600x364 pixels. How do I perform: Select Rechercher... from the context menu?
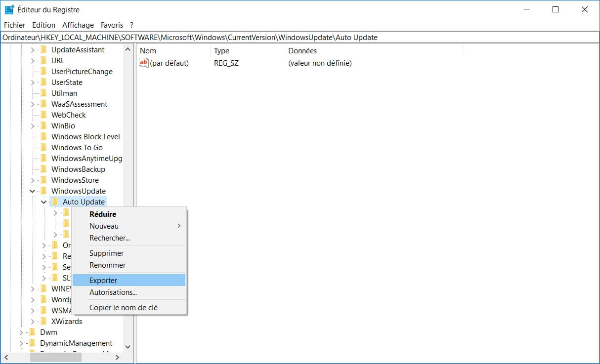tap(129, 238)
